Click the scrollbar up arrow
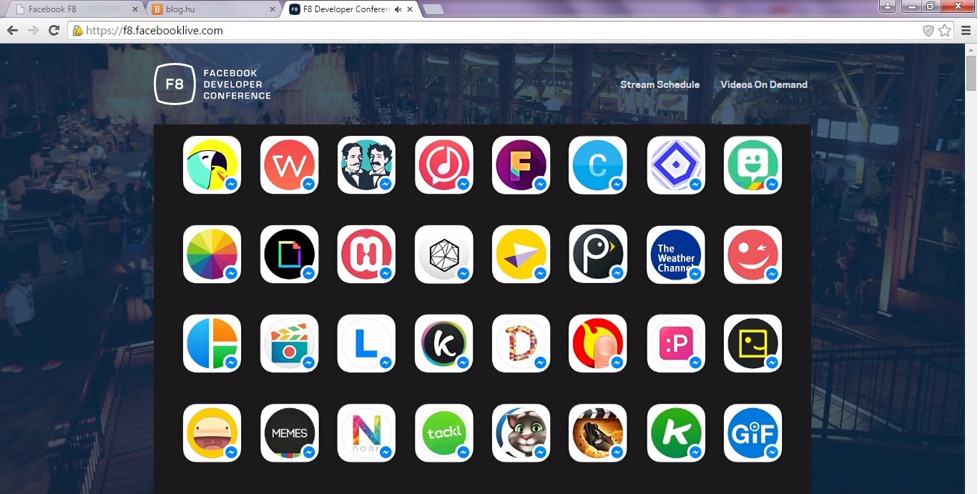Image resolution: width=980 pixels, height=494 pixels. click(971, 49)
